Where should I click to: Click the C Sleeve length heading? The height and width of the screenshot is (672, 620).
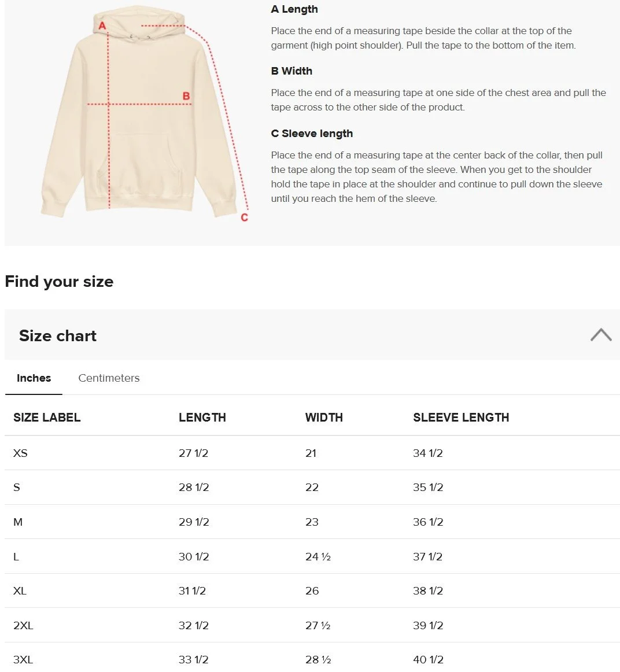click(312, 133)
